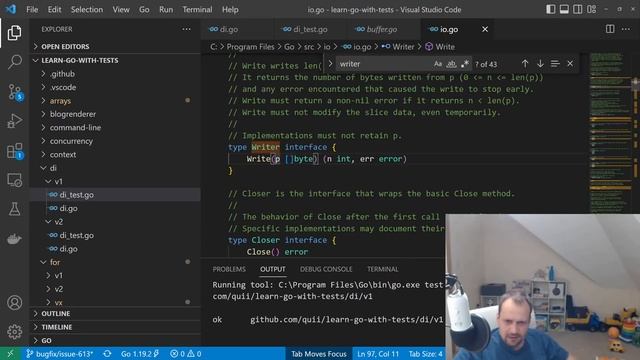Screen dimensions: 640x360
Task: Toggle primary side bar layout icon
Action: click(x=551, y=9)
